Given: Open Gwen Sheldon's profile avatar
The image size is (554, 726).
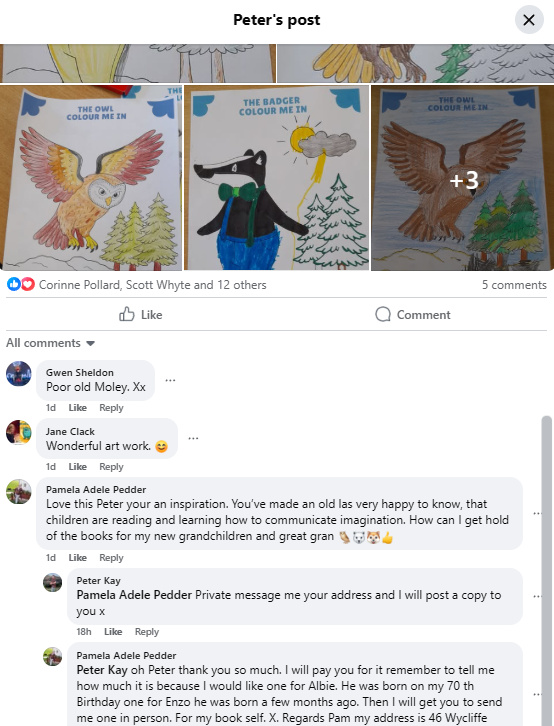Looking at the screenshot, I should pyautogui.click(x=19, y=374).
